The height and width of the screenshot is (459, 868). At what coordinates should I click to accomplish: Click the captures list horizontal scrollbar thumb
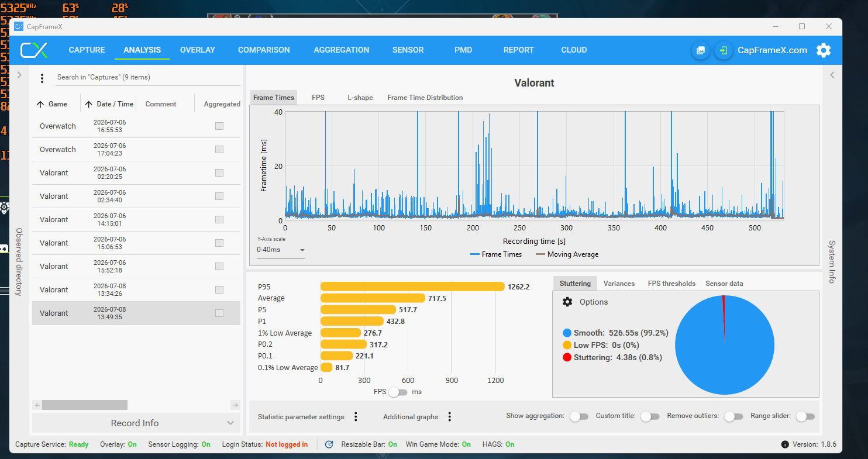tap(85, 405)
